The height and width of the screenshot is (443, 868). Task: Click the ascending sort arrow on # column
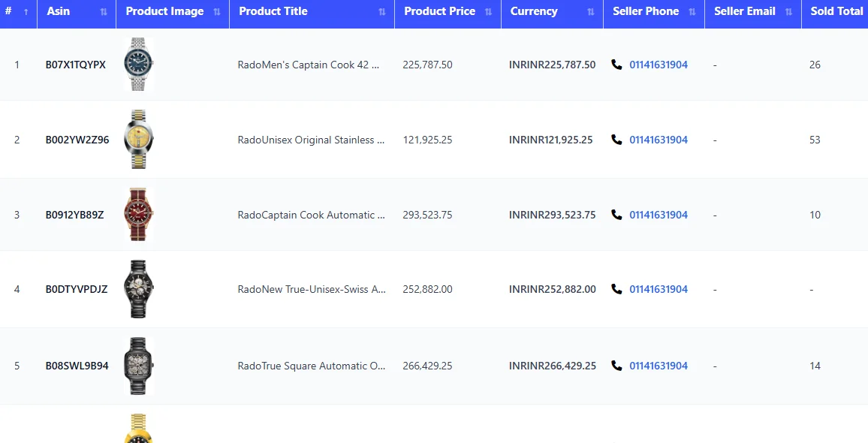(x=28, y=11)
